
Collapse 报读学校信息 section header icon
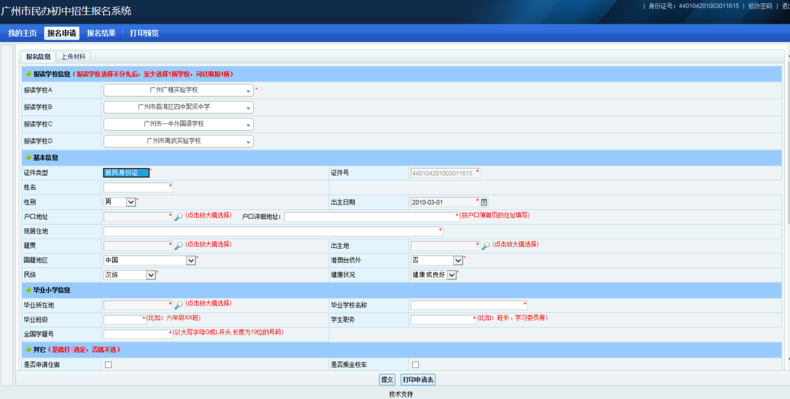pos(29,74)
